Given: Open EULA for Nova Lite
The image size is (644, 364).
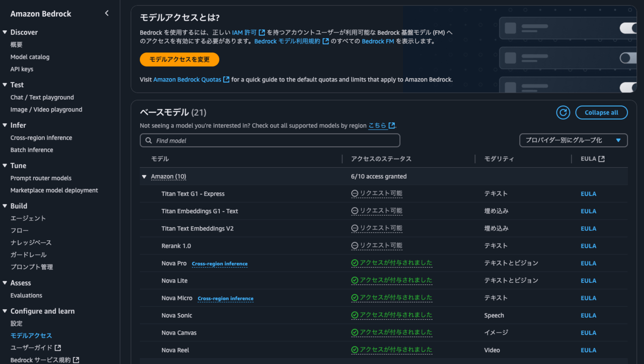Looking at the screenshot, I should coord(588,280).
